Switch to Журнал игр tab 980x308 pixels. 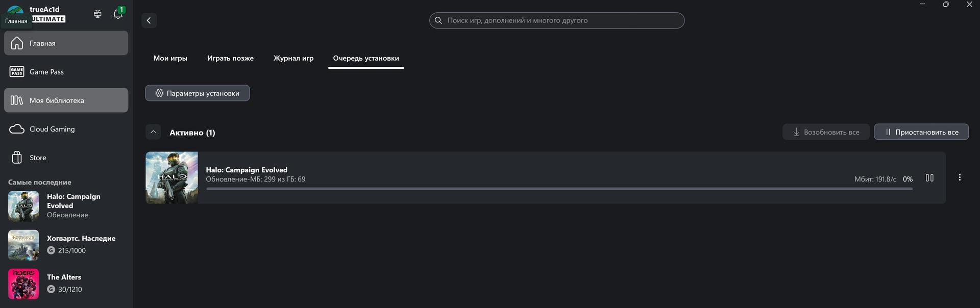click(x=293, y=58)
